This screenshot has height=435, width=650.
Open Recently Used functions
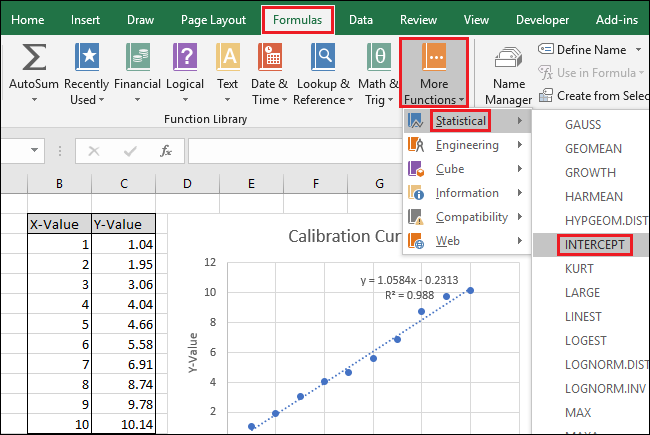(x=86, y=59)
